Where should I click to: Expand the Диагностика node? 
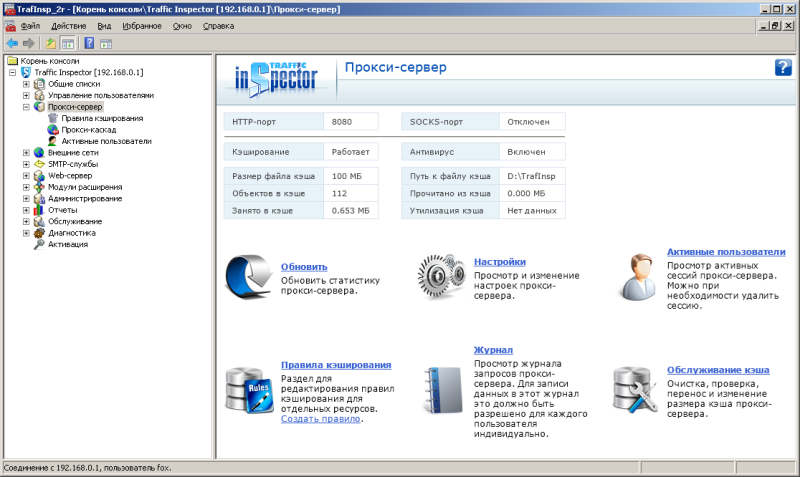(26, 233)
